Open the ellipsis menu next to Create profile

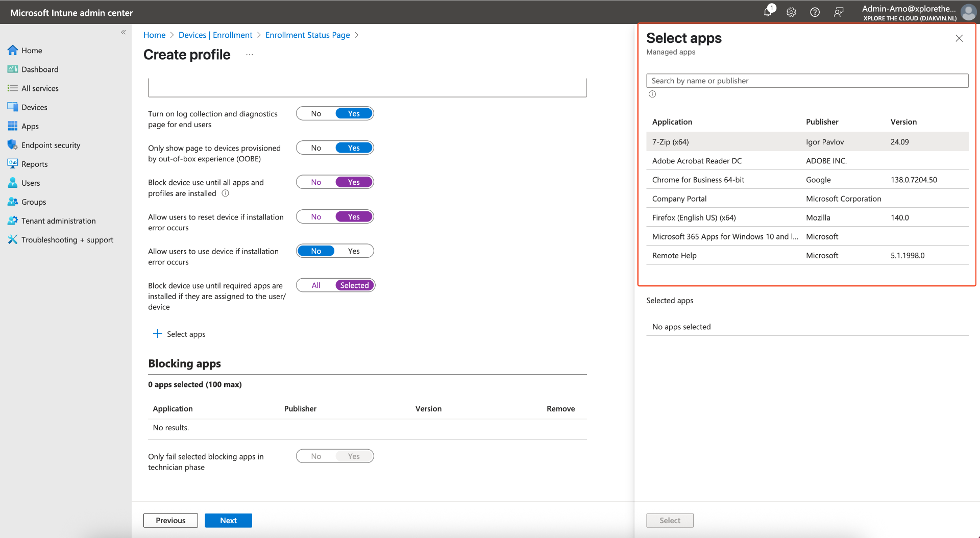[249, 55]
